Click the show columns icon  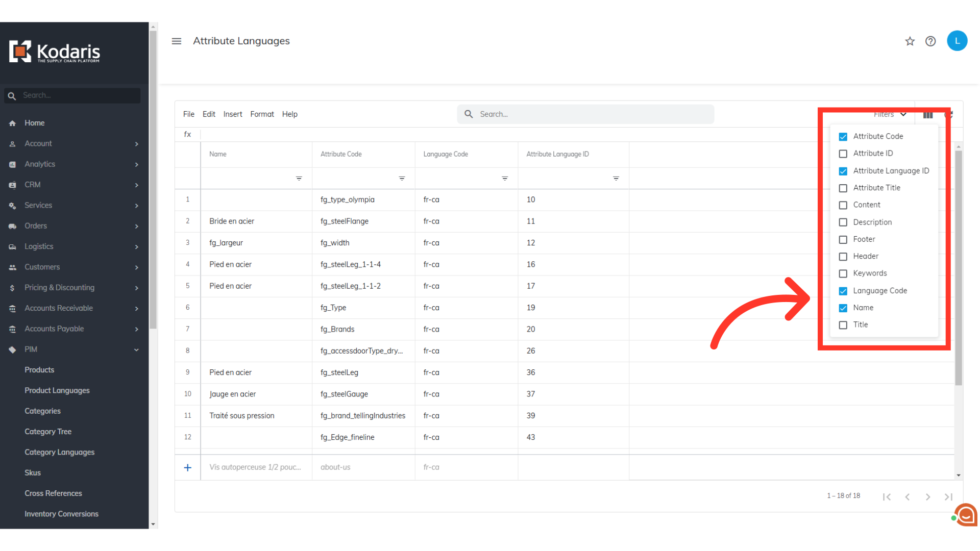click(x=928, y=115)
